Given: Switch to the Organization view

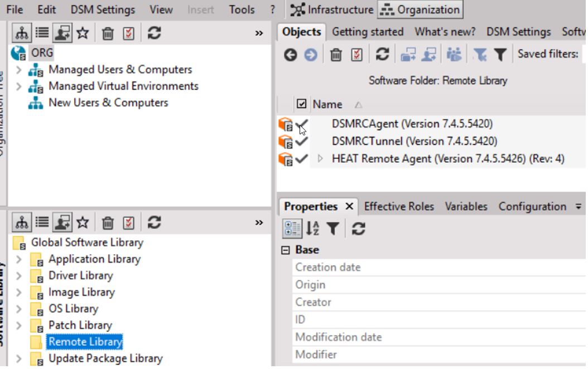Looking at the screenshot, I should [x=422, y=9].
